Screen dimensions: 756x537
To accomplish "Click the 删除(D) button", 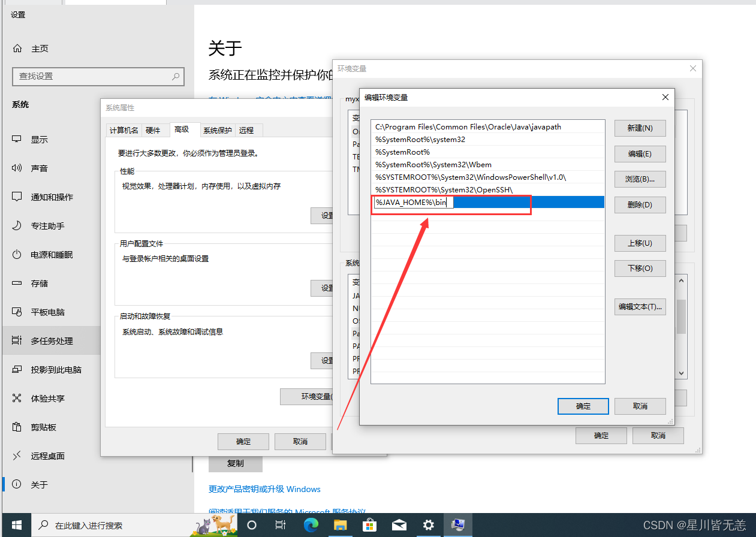I will [640, 204].
